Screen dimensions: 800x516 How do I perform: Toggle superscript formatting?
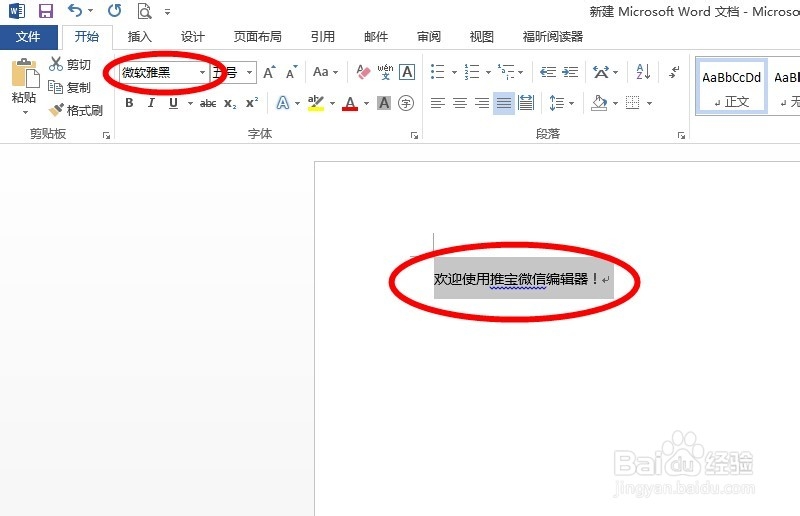[x=252, y=103]
